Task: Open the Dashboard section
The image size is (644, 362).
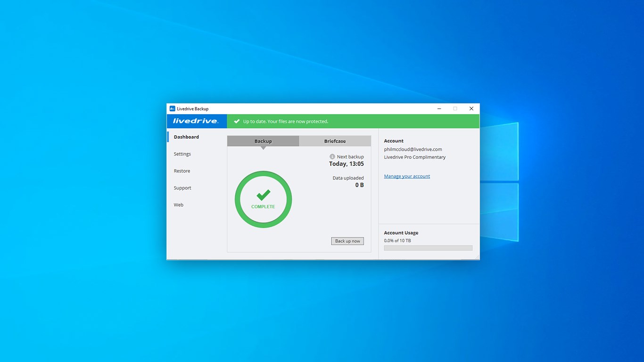Action: [x=186, y=137]
